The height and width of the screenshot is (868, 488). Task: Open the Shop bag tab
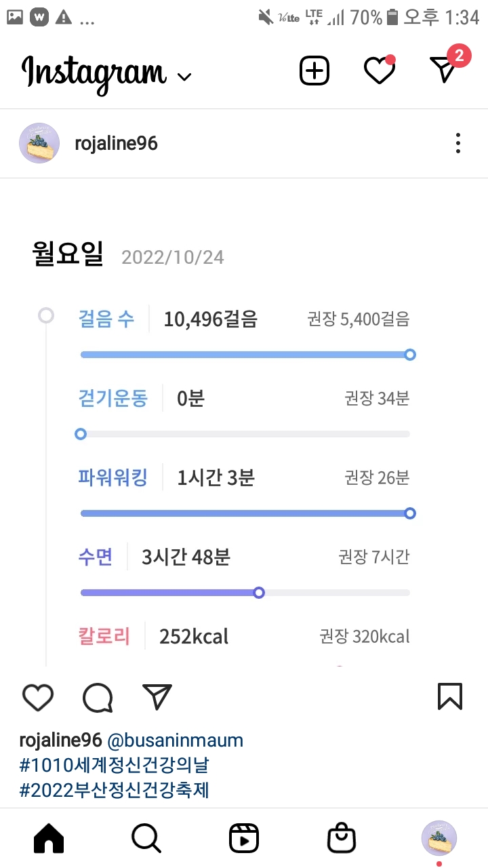[x=342, y=840]
